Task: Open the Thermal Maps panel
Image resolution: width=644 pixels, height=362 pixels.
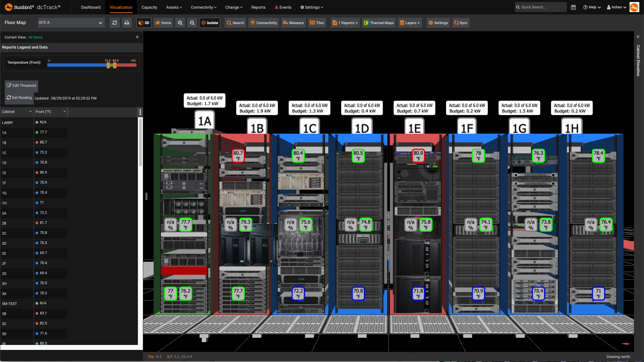Action: pyautogui.click(x=379, y=22)
